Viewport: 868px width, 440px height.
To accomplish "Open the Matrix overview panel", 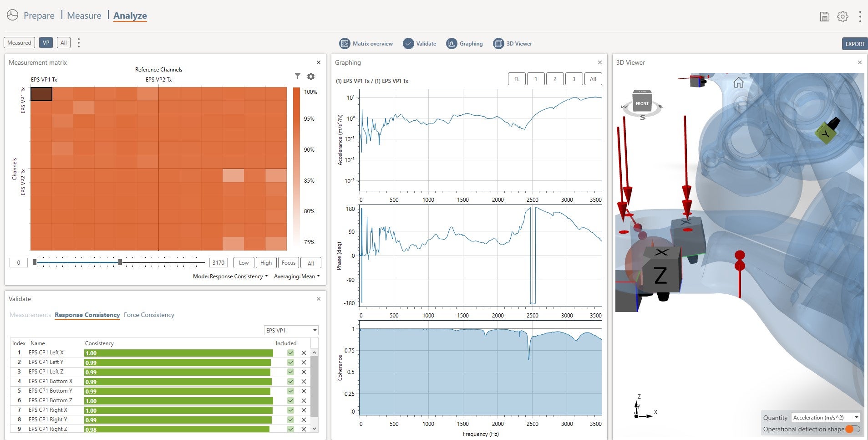I will coord(366,44).
